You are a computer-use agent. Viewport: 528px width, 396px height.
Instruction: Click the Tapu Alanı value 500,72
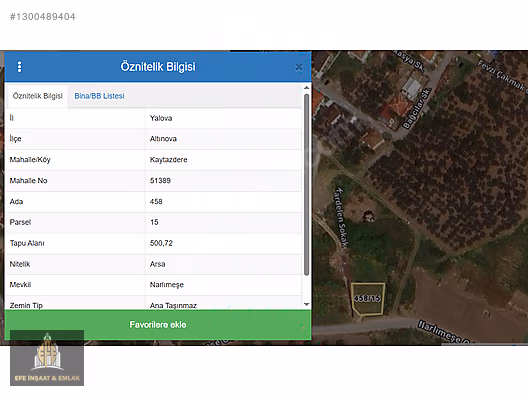coord(161,243)
